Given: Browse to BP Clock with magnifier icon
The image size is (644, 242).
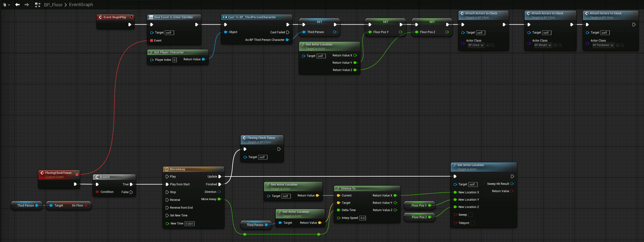Looking at the screenshot, I should (x=493, y=45).
